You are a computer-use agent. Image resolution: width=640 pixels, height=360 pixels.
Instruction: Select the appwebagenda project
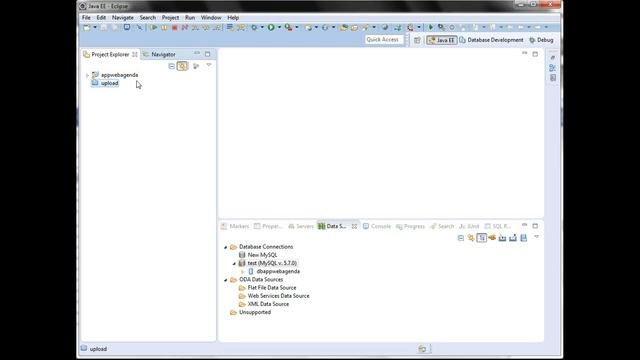(119, 75)
